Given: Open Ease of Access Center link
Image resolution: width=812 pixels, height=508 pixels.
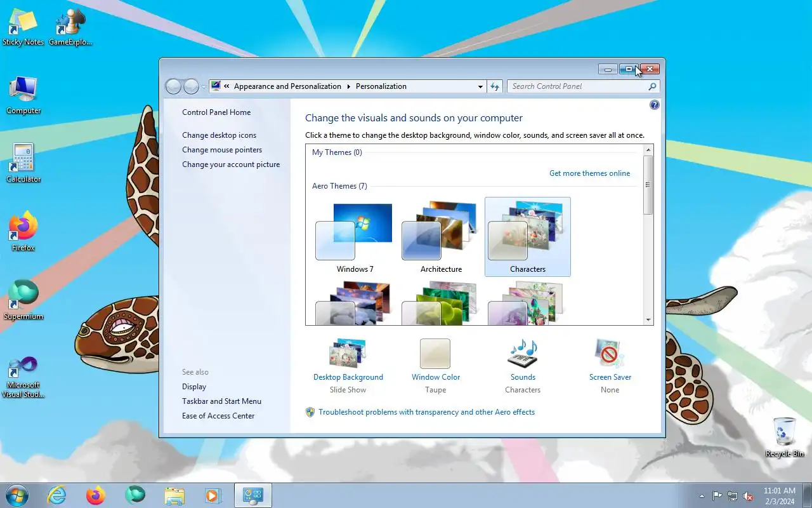Looking at the screenshot, I should (x=218, y=416).
